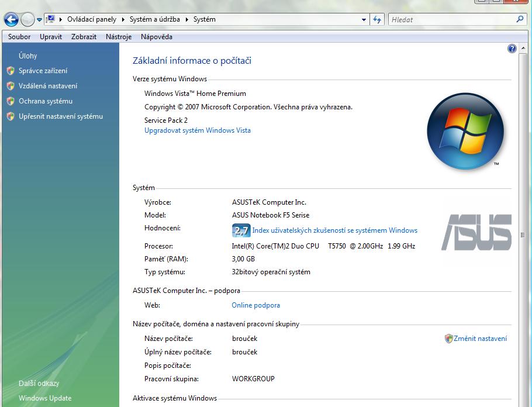Screen dimensions: 532x407
Task: Click the blue Back navigation arrow
Action: tap(11, 19)
